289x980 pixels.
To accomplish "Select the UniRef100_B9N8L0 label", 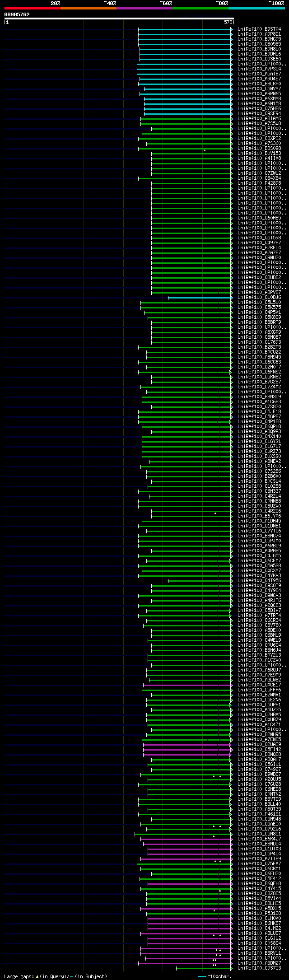I will (x=259, y=49).
